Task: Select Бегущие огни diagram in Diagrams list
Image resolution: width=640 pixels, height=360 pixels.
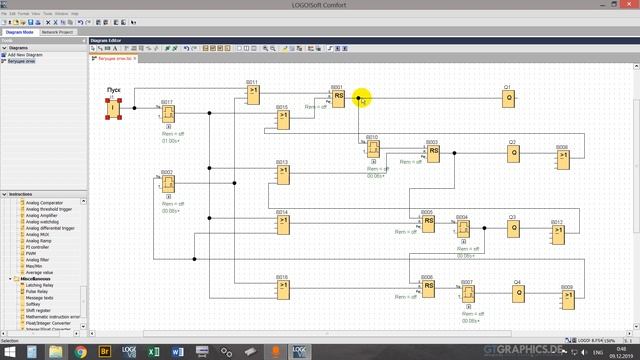Action: click(21, 61)
